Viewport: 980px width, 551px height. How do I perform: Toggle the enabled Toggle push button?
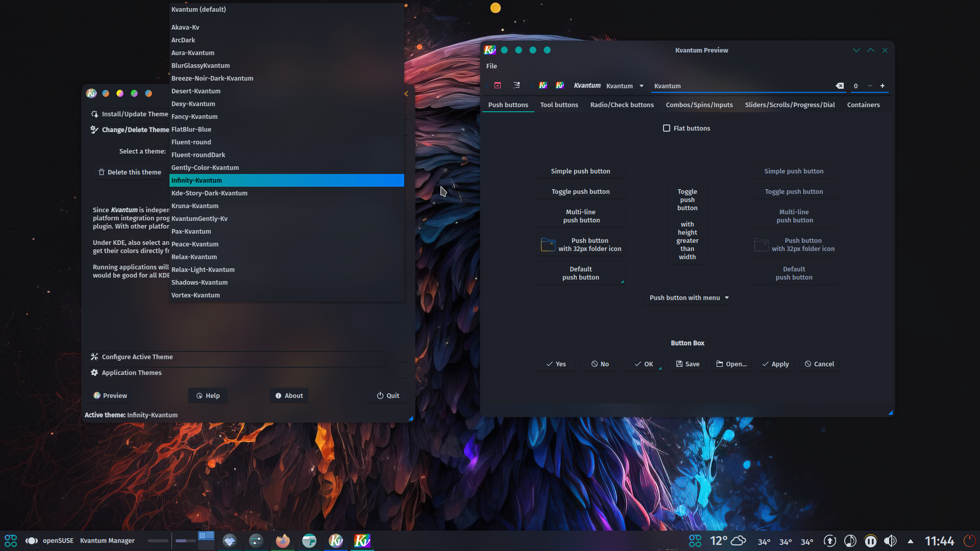580,191
